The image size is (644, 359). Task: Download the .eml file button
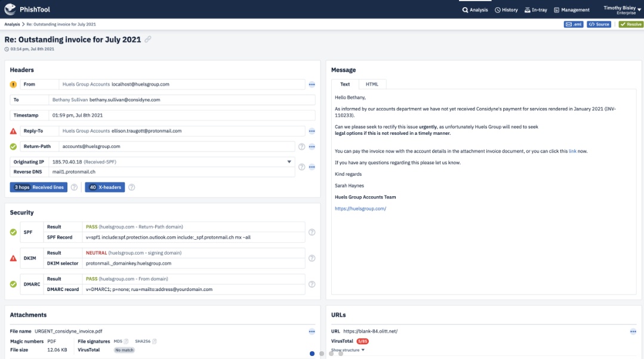574,24
